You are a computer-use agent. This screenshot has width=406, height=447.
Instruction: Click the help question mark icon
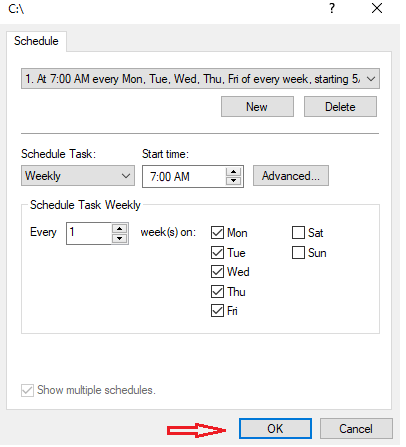(332, 8)
